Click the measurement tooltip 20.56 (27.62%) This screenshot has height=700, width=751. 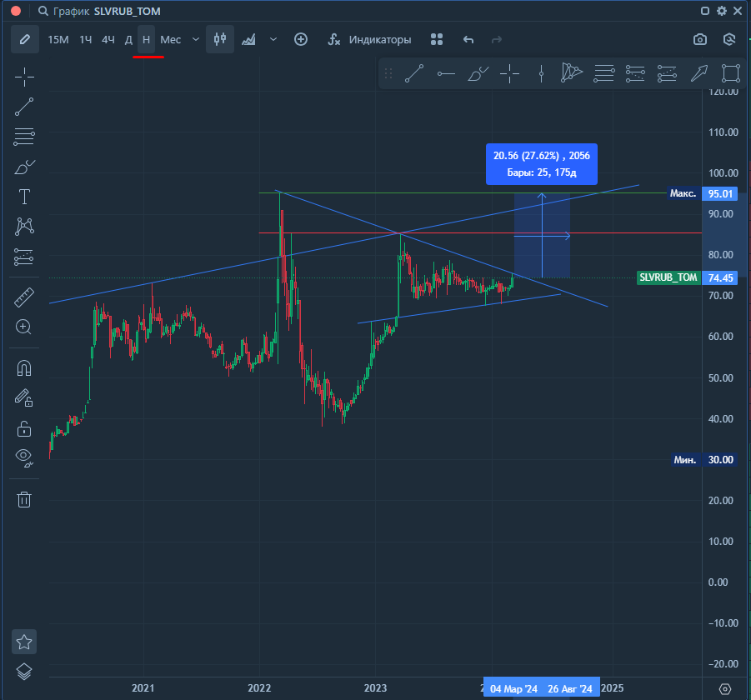point(542,163)
